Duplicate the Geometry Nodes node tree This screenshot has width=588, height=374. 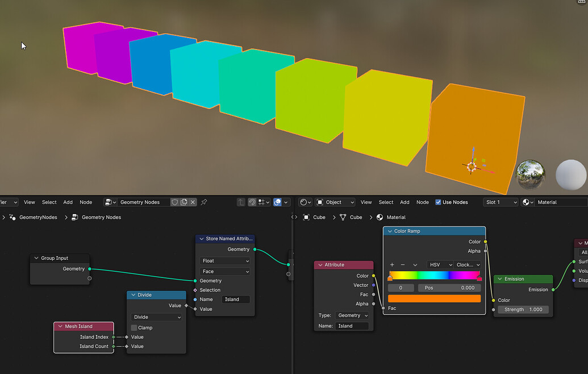(184, 202)
